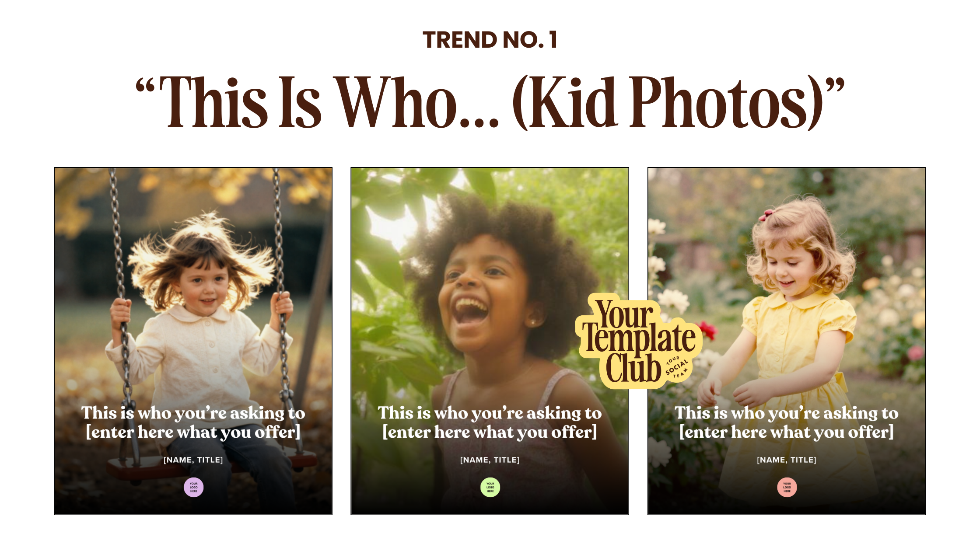Screen dimensions: 980x551
Task: Click the caption text on first template
Action: pos(193,422)
